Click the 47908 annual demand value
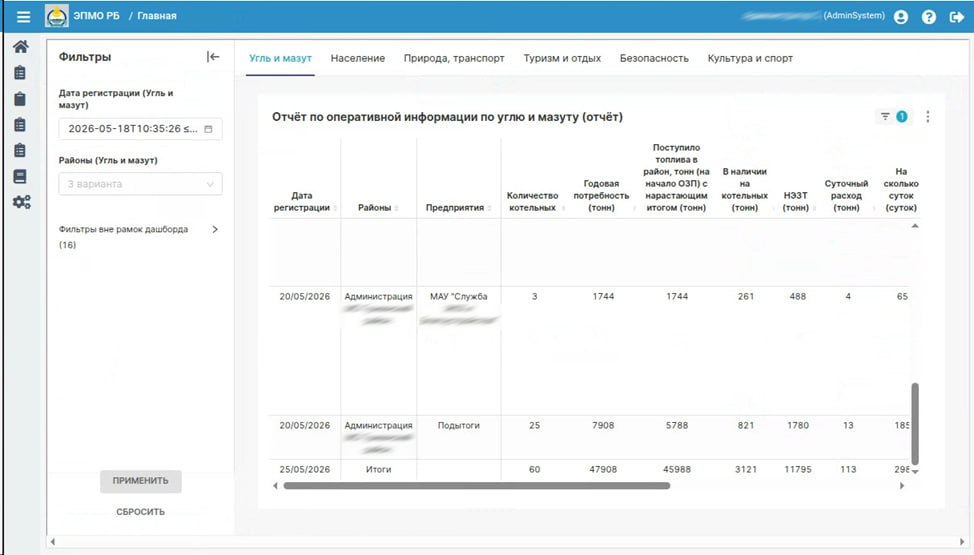Image resolution: width=974 pixels, height=555 pixels. [x=603, y=469]
